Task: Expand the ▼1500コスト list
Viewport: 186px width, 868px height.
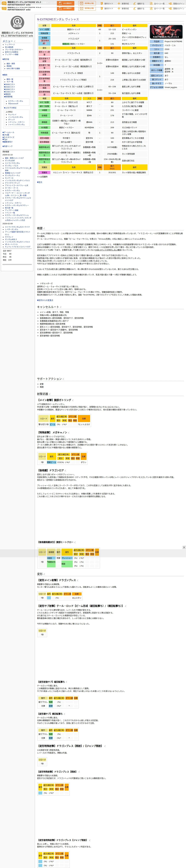Action: pos(9,92)
